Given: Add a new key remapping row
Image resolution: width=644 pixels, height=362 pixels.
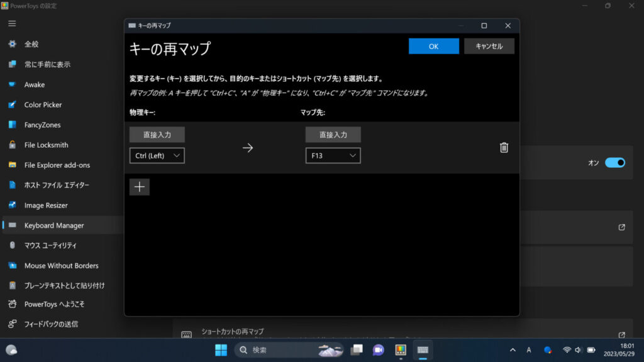Looking at the screenshot, I should click(x=139, y=187).
